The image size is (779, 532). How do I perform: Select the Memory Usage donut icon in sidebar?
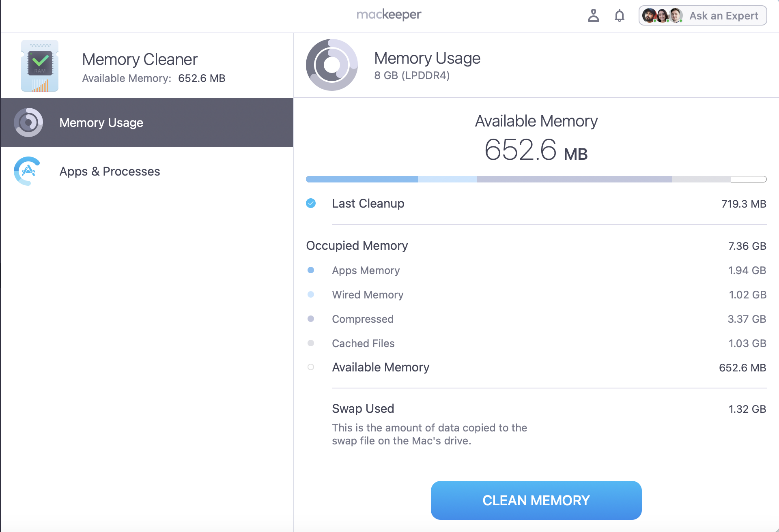point(28,122)
